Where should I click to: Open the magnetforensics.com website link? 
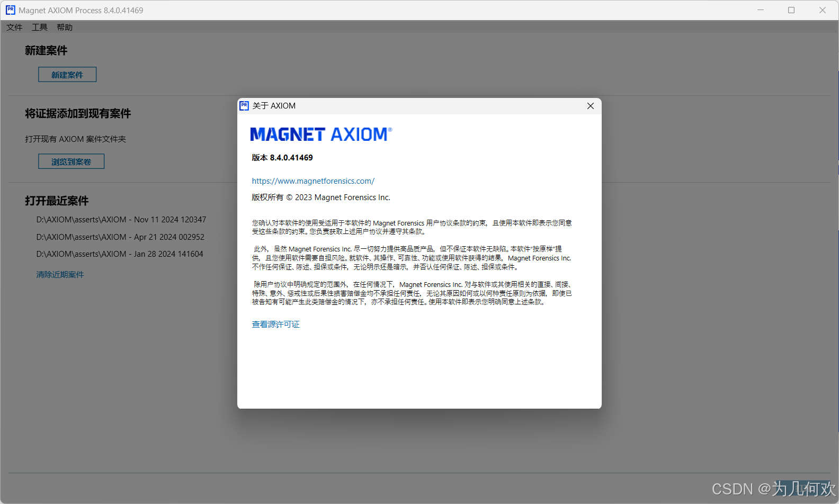313,181
